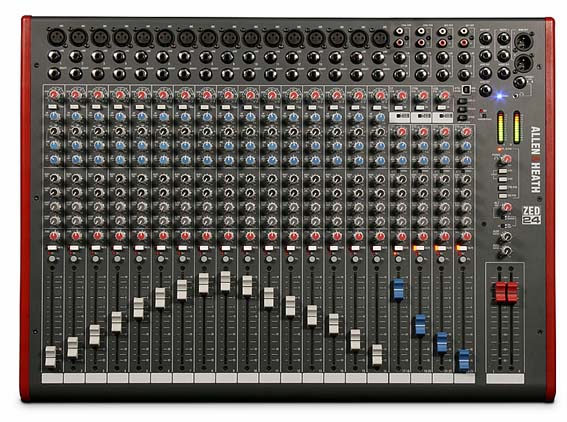Image resolution: width=567 pixels, height=422 pixels.
Task: Turn the red knob below the LED meters
Action: [x=507, y=158]
